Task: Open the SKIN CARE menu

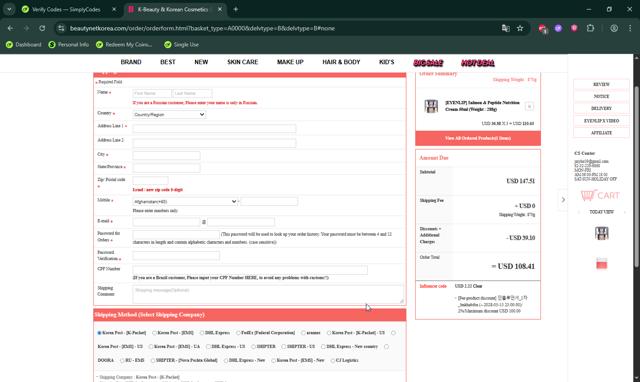Action: coord(242,62)
